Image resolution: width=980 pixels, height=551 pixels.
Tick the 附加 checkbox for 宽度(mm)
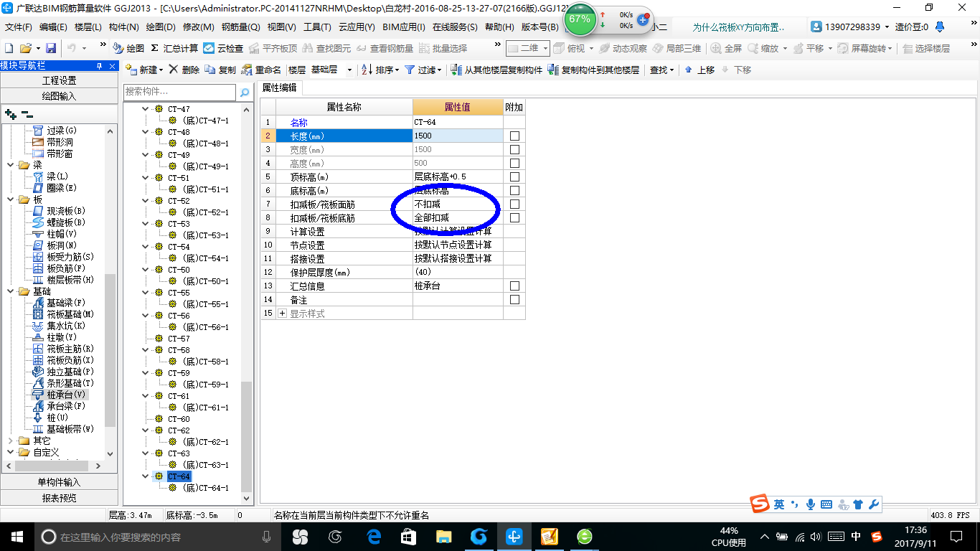click(514, 149)
